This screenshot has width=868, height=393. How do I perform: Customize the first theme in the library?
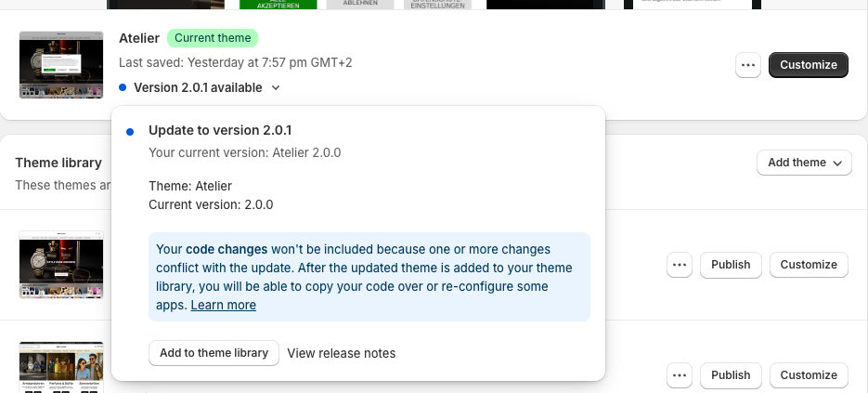809,265
